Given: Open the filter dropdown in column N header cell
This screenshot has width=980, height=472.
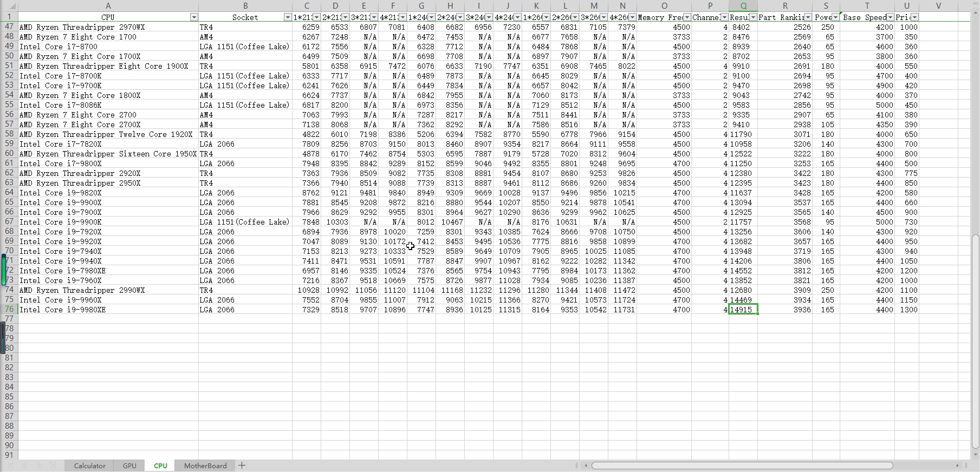Looking at the screenshot, I should pos(632,17).
